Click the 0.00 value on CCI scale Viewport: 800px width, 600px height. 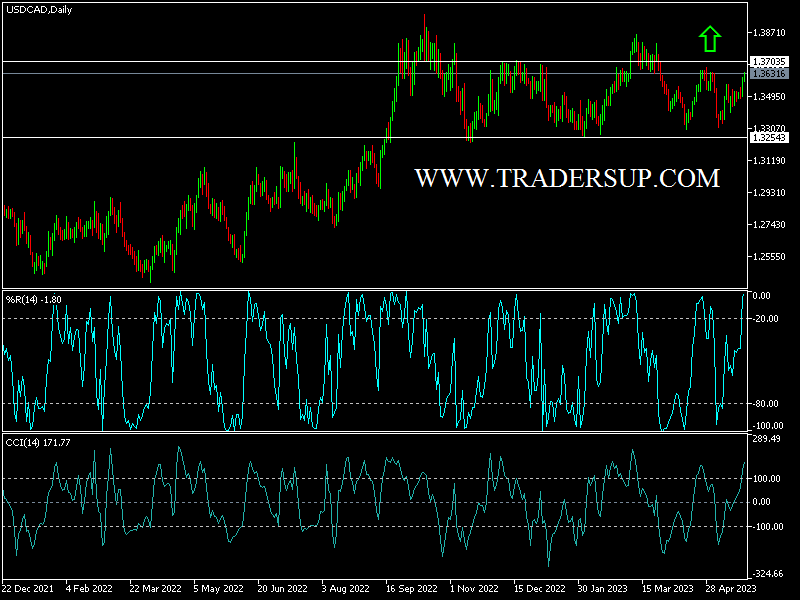point(762,502)
